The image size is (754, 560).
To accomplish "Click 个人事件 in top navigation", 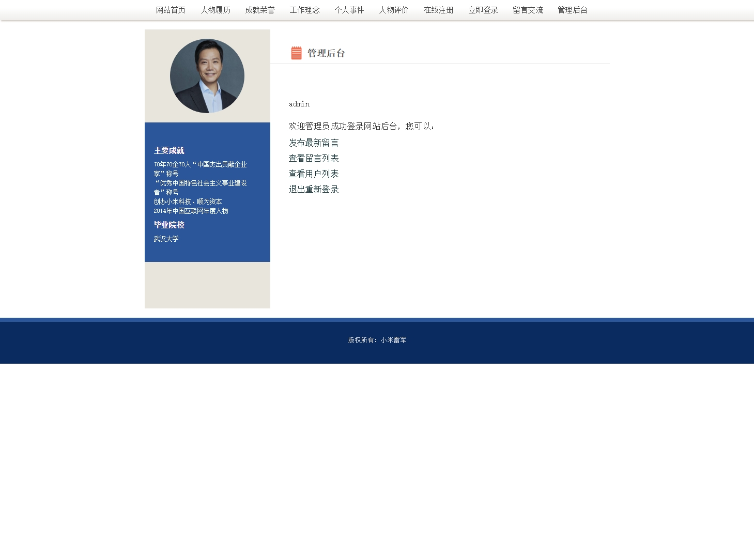I will coord(349,10).
